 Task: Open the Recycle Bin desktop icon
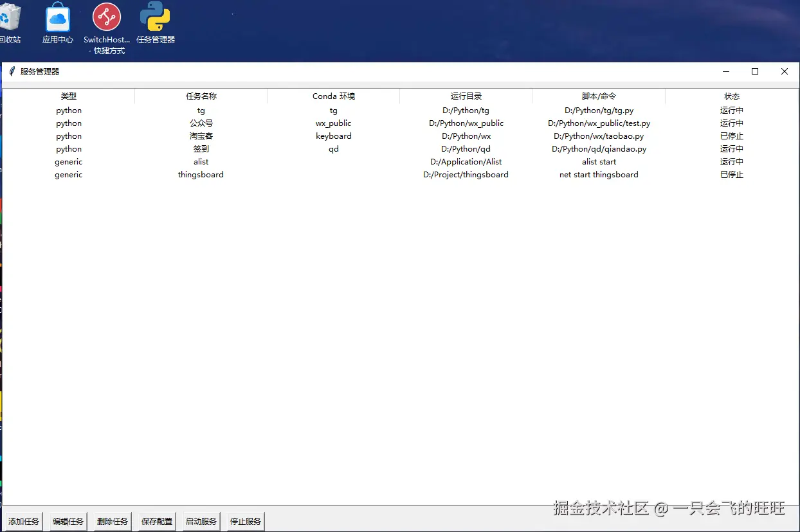click(12, 19)
